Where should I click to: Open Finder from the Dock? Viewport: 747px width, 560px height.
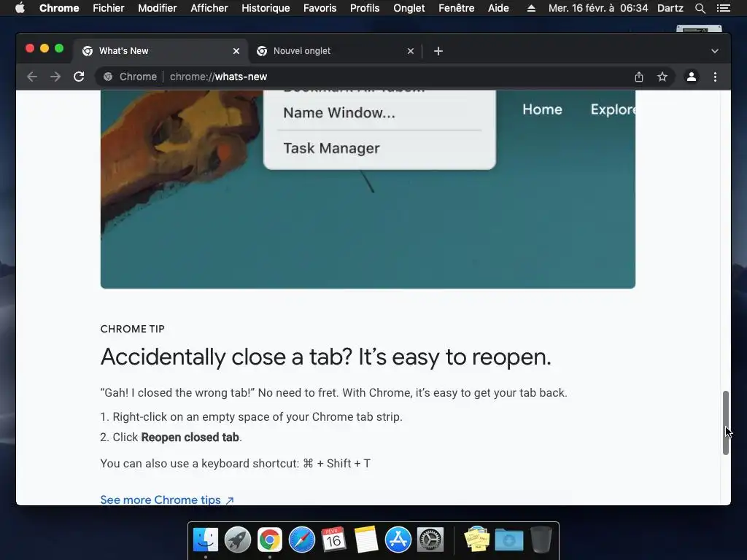click(x=206, y=540)
